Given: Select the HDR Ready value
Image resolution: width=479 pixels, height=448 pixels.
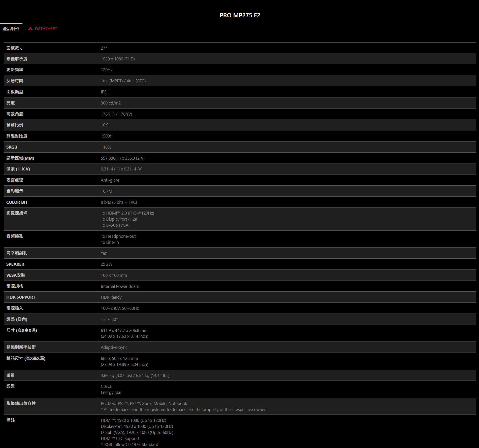Looking at the screenshot, I should click(111, 297).
